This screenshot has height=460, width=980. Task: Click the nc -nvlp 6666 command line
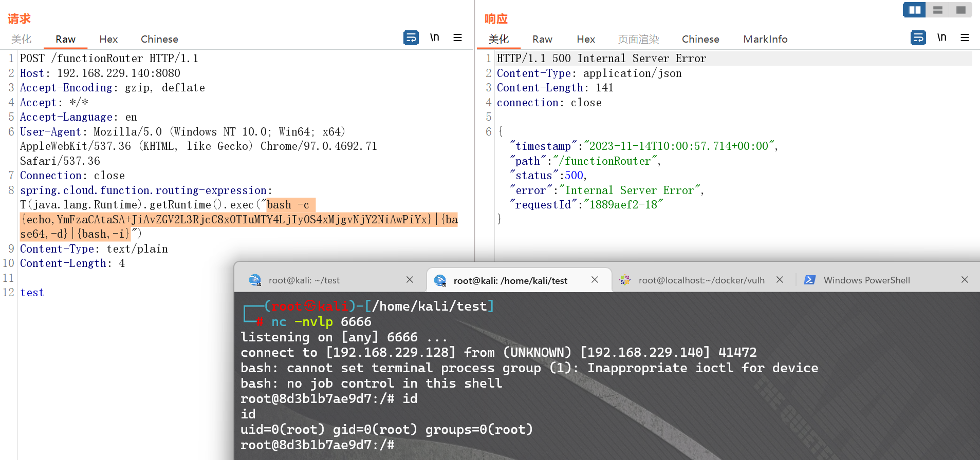pos(321,322)
